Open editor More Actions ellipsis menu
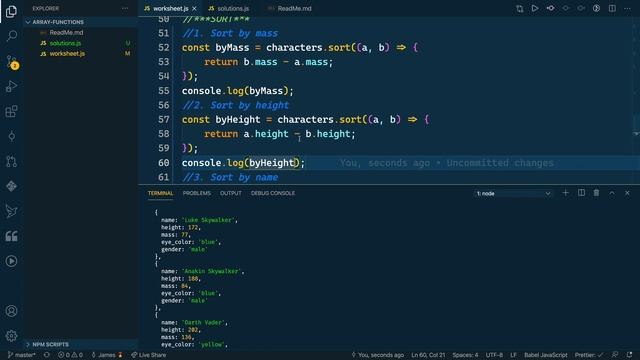 click(627, 8)
